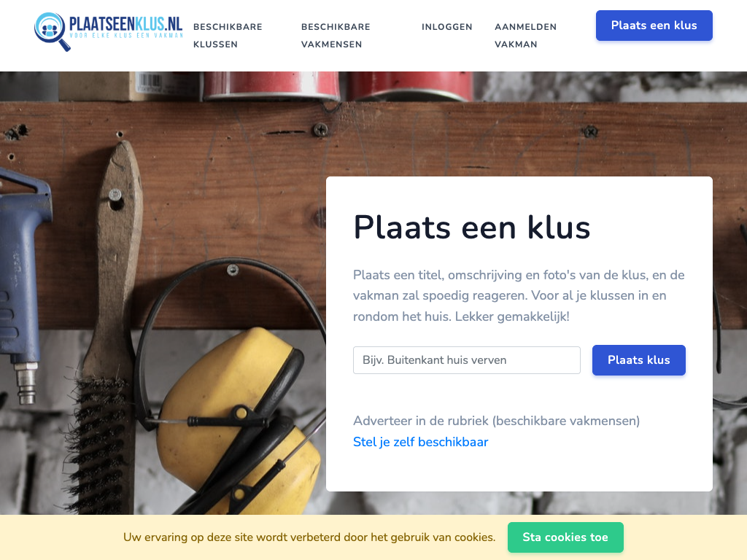Follow the Stel je zelf beschikbaar link
The image size is (747, 560).
click(x=420, y=442)
